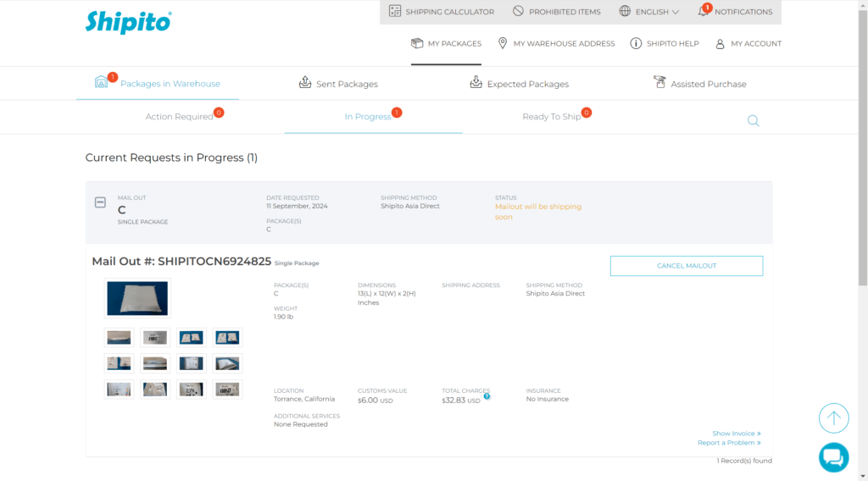Select the Ready To Ship sub-tab
Screen dimensions: 868x481
(551, 117)
